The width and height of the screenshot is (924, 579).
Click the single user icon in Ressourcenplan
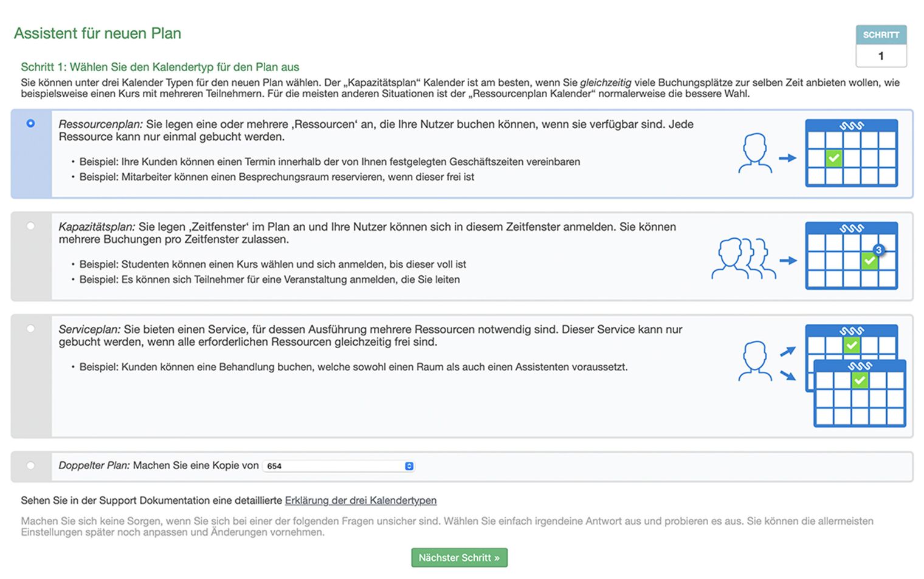(755, 154)
